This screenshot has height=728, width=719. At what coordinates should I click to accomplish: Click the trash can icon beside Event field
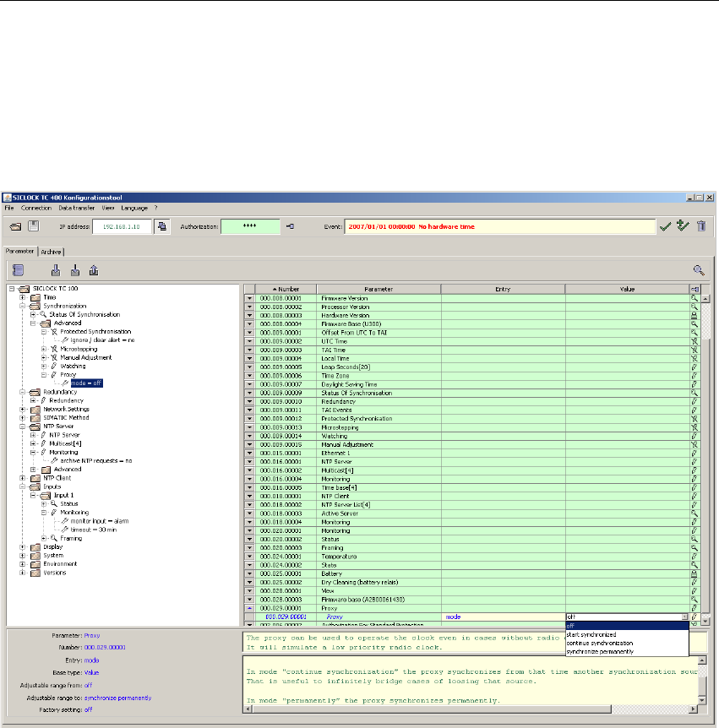(x=701, y=226)
